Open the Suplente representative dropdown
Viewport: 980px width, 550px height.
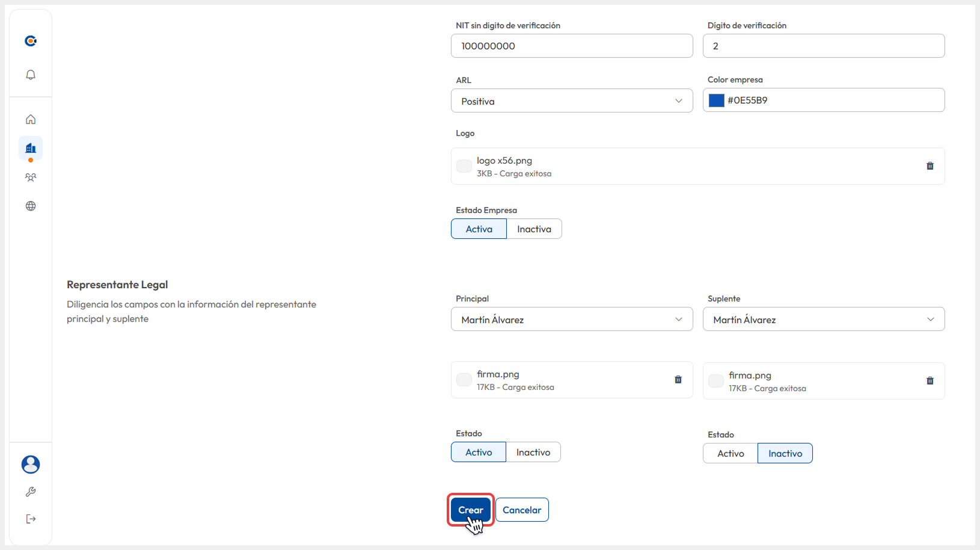tap(823, 320)
